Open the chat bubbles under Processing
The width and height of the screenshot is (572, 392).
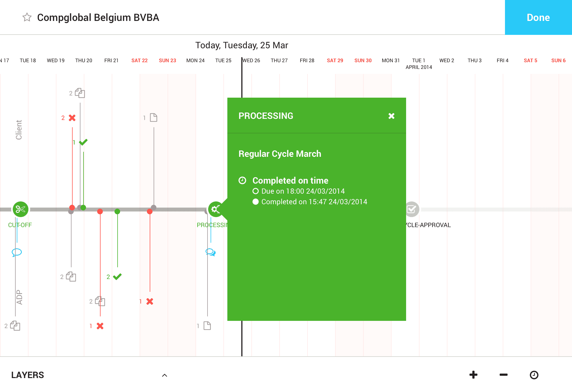tap(211, 252)
